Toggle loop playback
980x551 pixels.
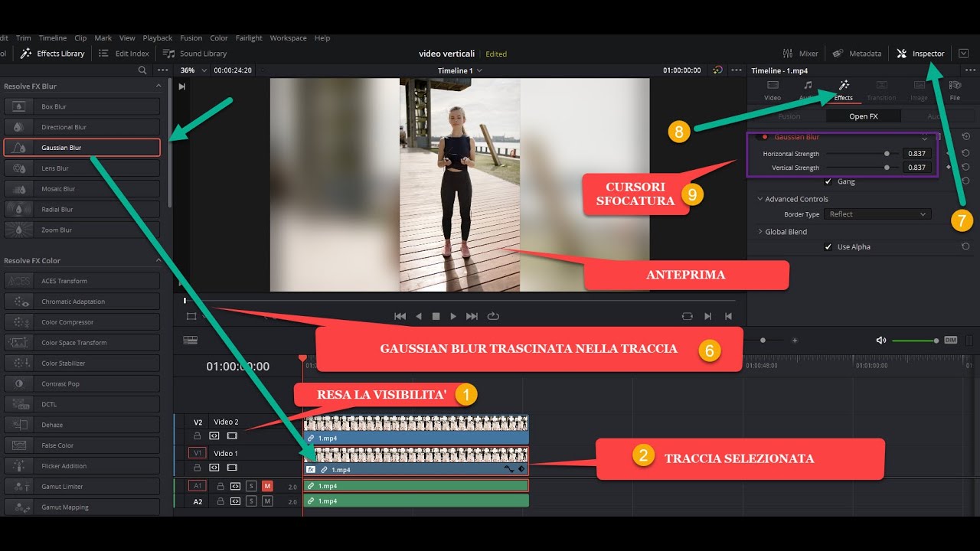[493, 316]
